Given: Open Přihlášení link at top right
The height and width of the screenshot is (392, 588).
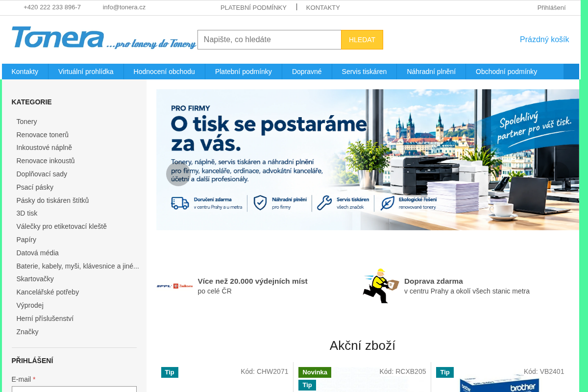Looking at the screenshot, I should (x=551, y=7).
